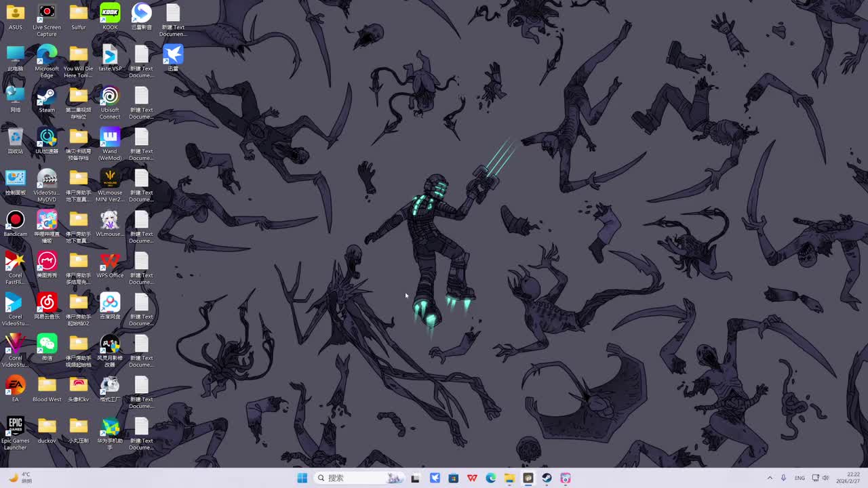Viewport: 868px width, 488px height.
Task: Open the ASUS user folder on desktop
Action: point(15,17)
